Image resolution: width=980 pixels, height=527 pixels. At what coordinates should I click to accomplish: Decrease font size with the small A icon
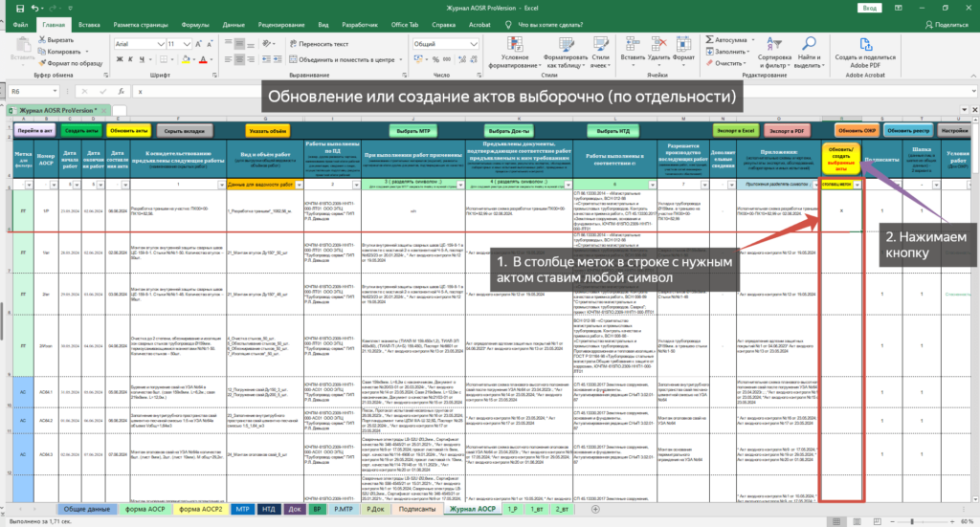[x=210, y=44]
